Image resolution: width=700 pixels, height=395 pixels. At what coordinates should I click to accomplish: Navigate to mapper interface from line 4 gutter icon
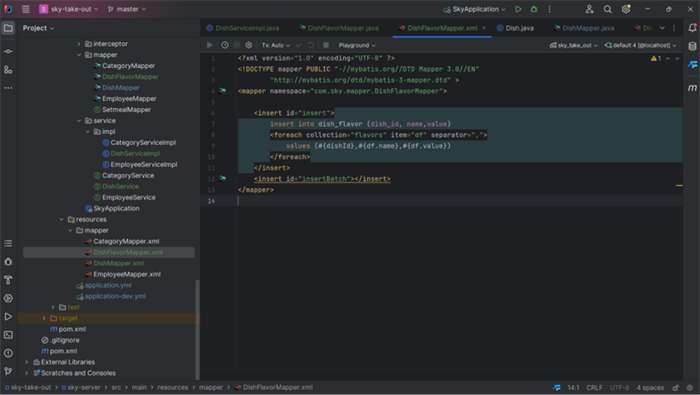tap(222, 91)
